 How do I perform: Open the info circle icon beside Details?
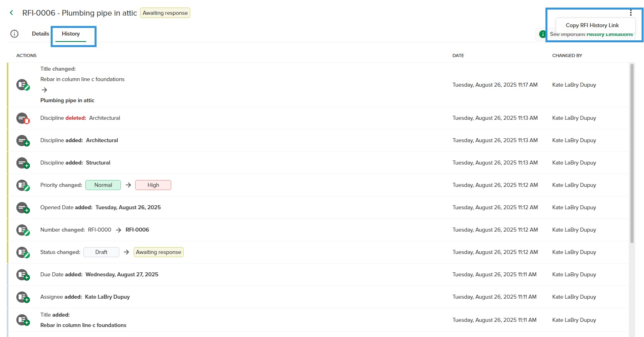click(14, 34)
